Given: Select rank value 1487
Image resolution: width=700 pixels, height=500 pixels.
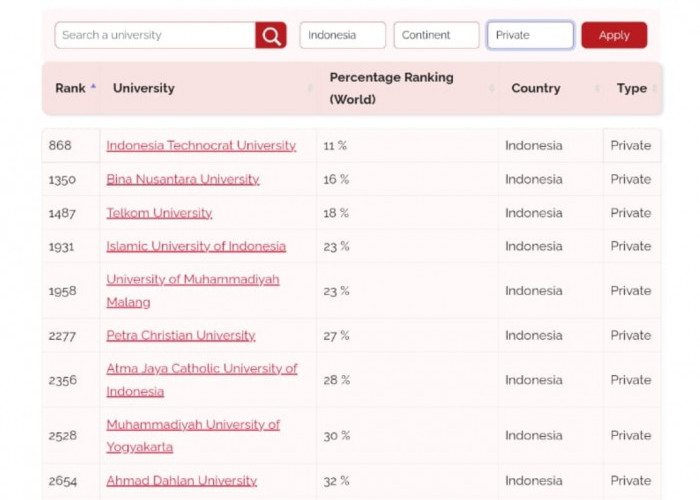Looking at the screenshot, I should coord(62,213).
